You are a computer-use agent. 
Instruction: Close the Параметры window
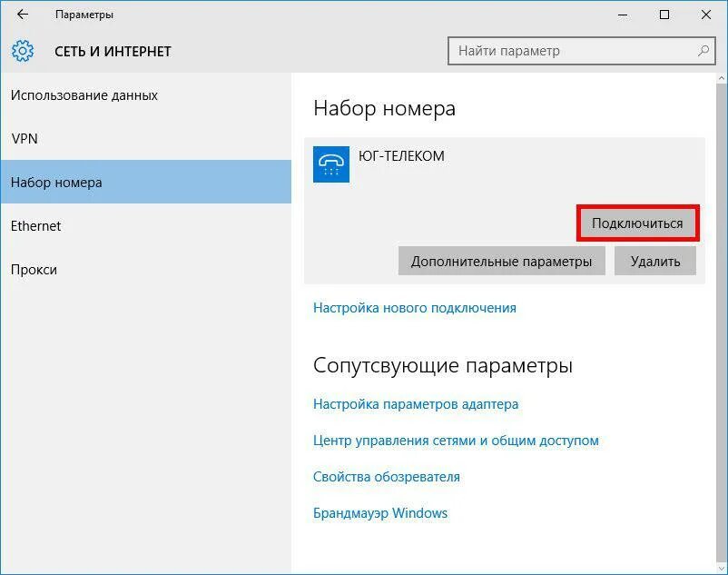[705, 15]
